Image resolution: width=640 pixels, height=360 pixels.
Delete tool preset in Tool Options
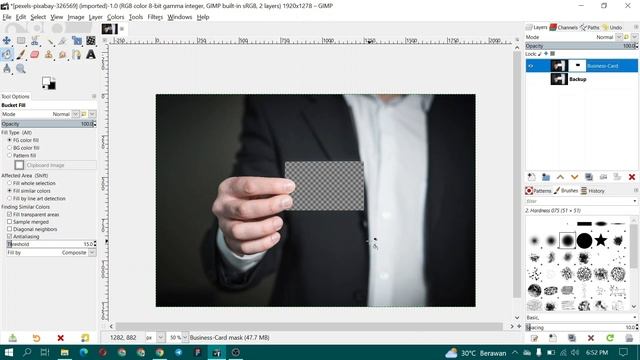pyautogui.click(x=60, y=338)
